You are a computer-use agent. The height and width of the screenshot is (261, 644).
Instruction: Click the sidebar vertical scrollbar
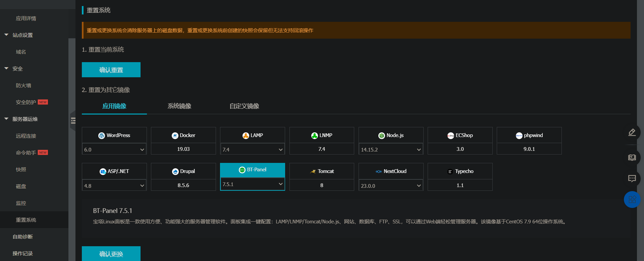tap(72, 149)
